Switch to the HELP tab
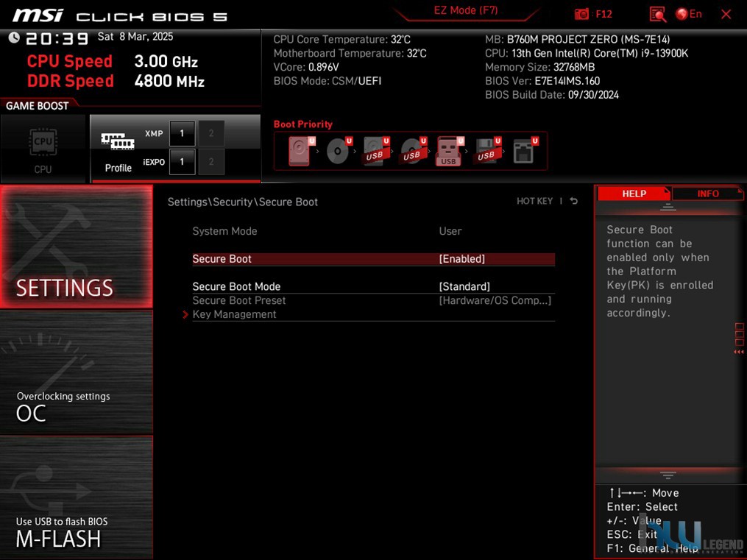This screenshot has width=747, height=560. click(x=634, y=194)
